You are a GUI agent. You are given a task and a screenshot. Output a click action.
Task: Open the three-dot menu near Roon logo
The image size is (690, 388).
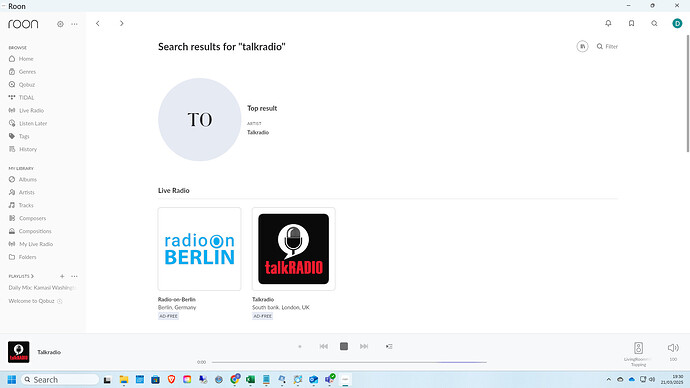[74, 24]
